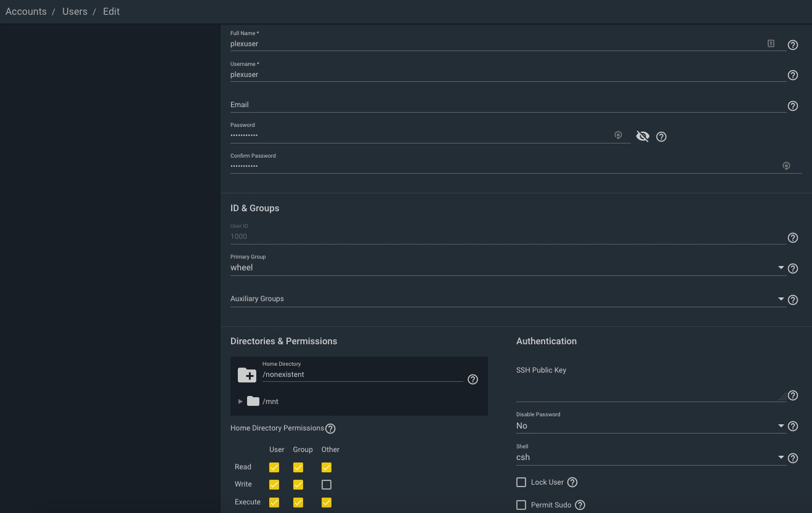Toggle password visibility eye icon
The width and height of the screenshot is (812, 513).
[x=643, y=136]
